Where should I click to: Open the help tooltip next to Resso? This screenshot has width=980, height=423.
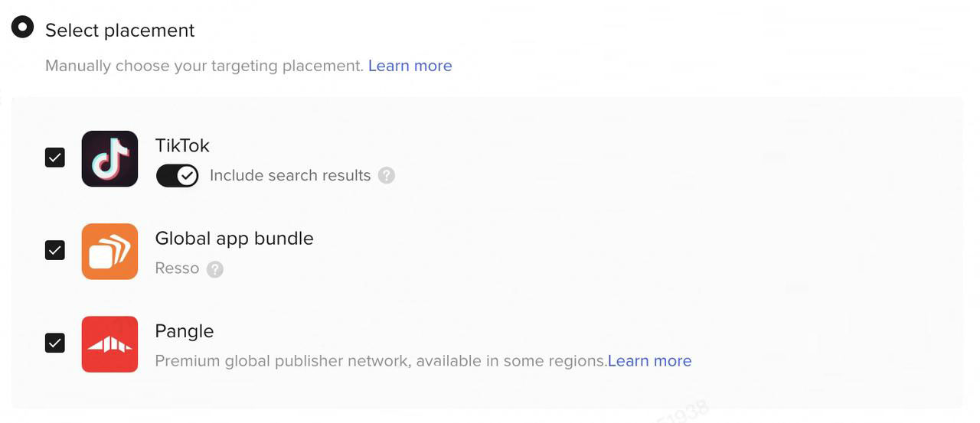[x=215, y=268]
